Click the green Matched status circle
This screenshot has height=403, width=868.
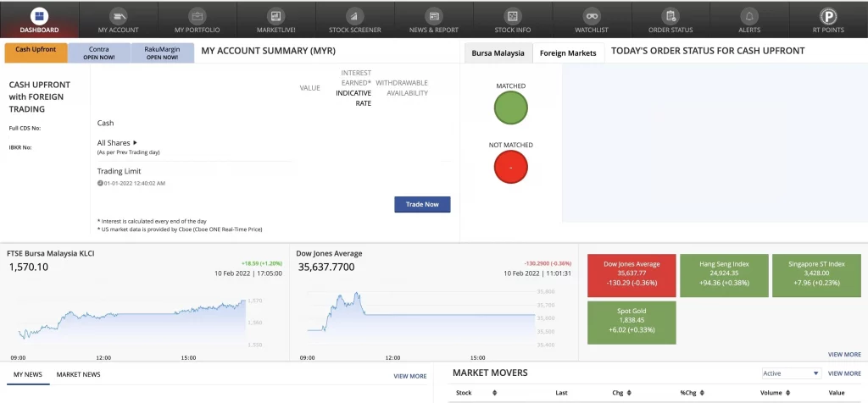click(x=510, y=108)
